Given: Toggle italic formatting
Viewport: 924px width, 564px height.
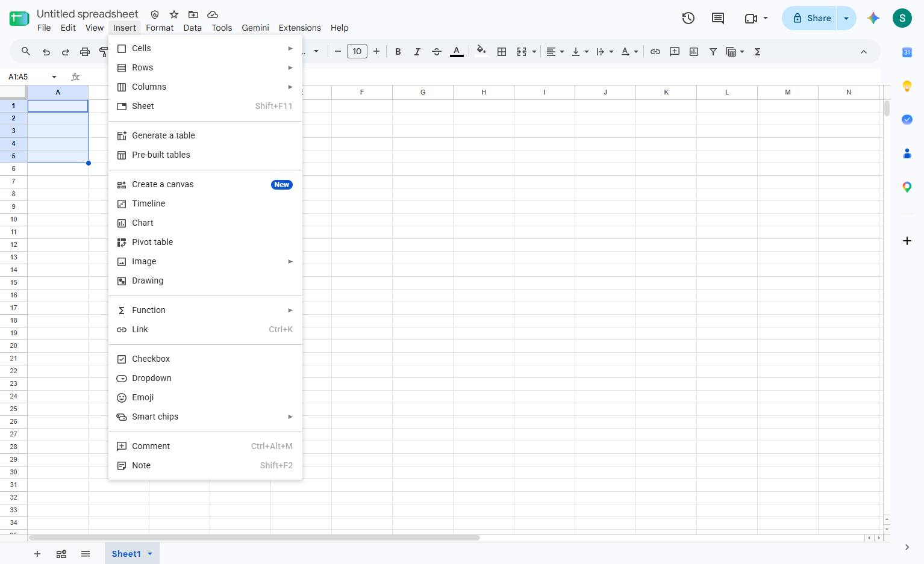Looking at the screenshot, I should [417, 52].
